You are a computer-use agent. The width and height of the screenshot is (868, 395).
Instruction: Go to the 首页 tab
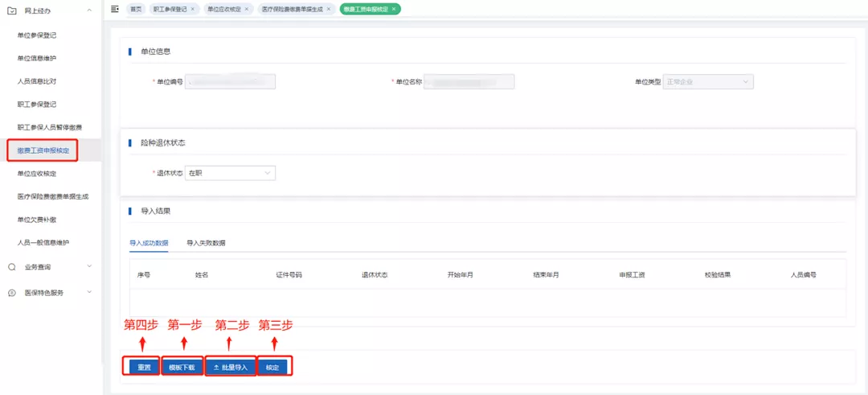point(136,9)
